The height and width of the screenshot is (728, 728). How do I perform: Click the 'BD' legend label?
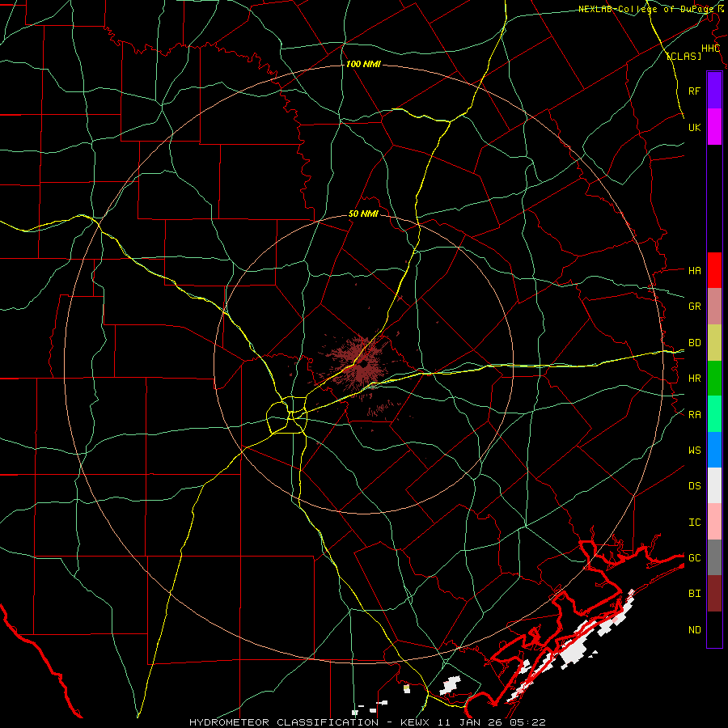click(694, 343)
